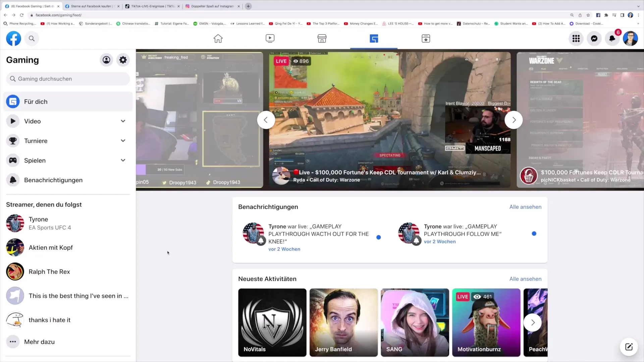Open Gaming settings gear icon
Screen dimensions: 644x362
coord(123,60)
